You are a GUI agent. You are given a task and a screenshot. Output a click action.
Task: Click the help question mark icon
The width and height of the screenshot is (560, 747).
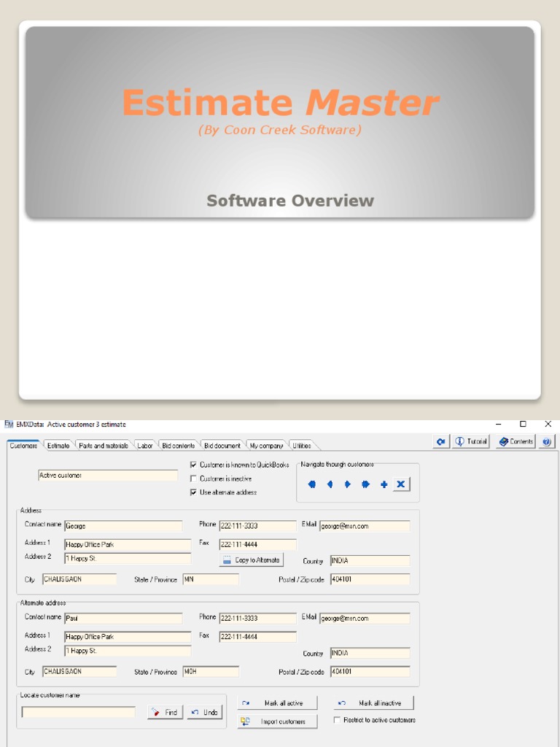(x=547, y=441)
